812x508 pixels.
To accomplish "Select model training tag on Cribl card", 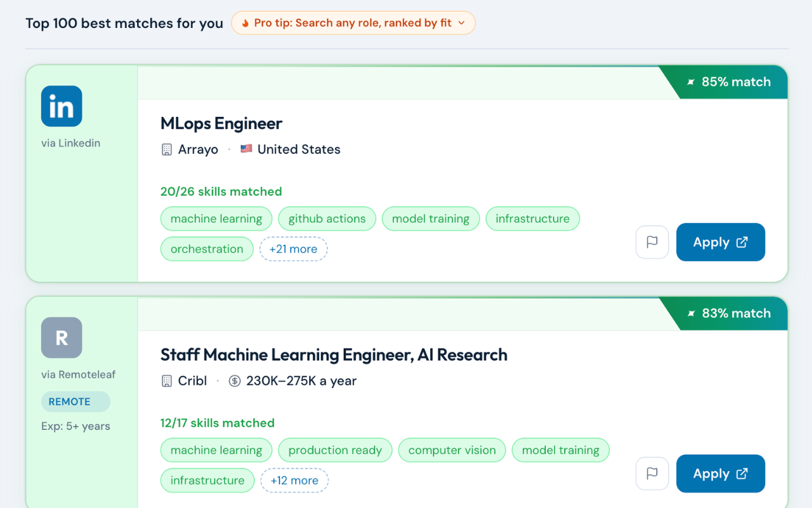I will [x=561, y=450].
